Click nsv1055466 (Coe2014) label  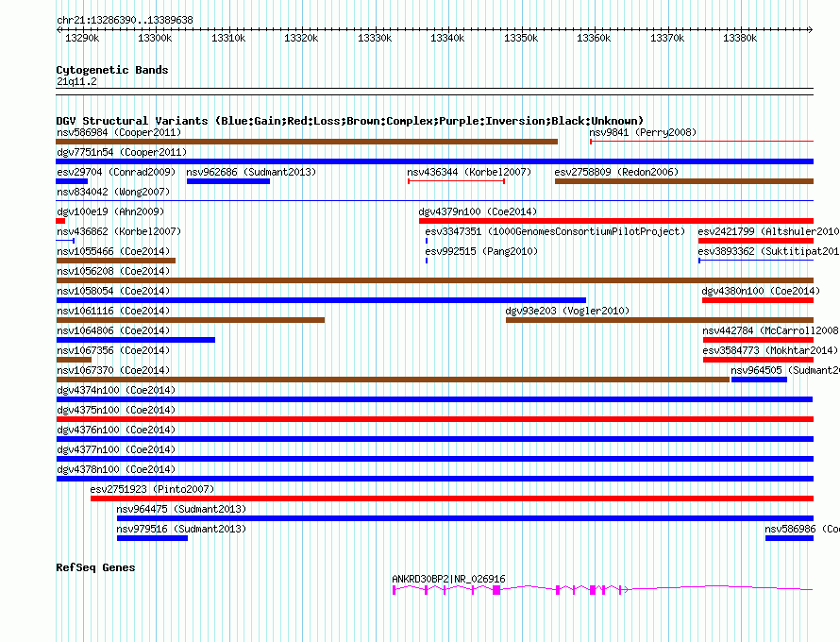113,251
